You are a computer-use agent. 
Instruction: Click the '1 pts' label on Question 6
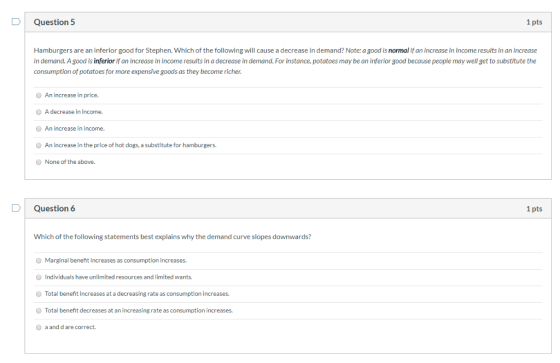click(534, 209)
